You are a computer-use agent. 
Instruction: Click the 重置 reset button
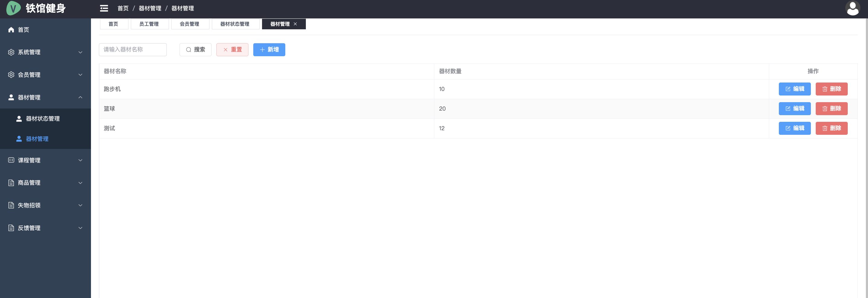[x=232, y=50]
